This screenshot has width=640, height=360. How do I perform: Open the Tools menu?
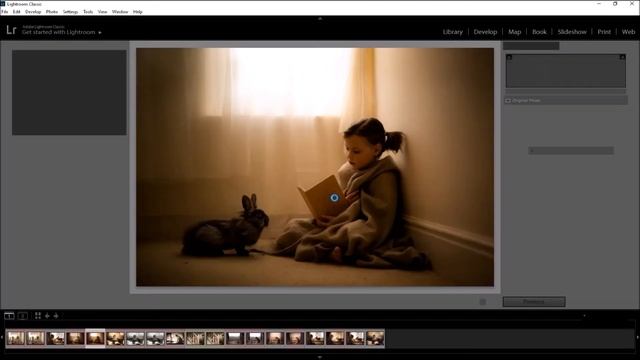click(88, 12)
